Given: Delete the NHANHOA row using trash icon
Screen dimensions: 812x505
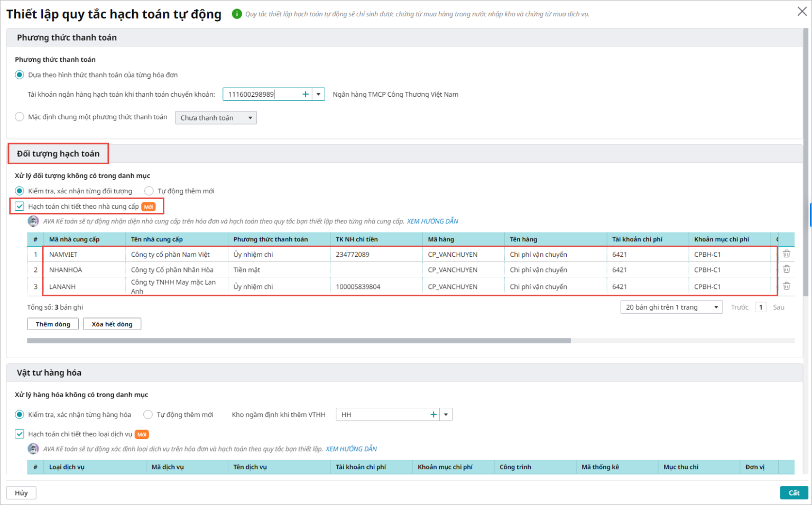Looking at the screenshot, I should pos(787,269).
